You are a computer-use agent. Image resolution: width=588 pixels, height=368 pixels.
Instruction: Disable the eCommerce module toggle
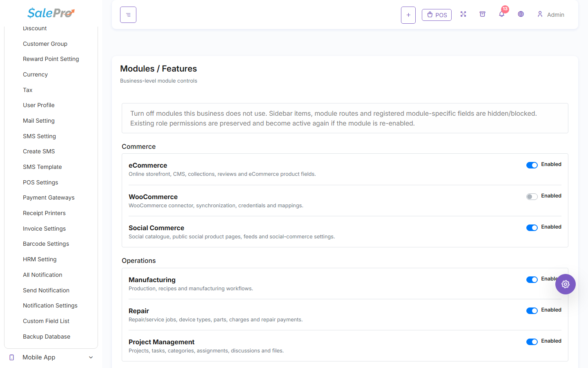tap(532, 165)
